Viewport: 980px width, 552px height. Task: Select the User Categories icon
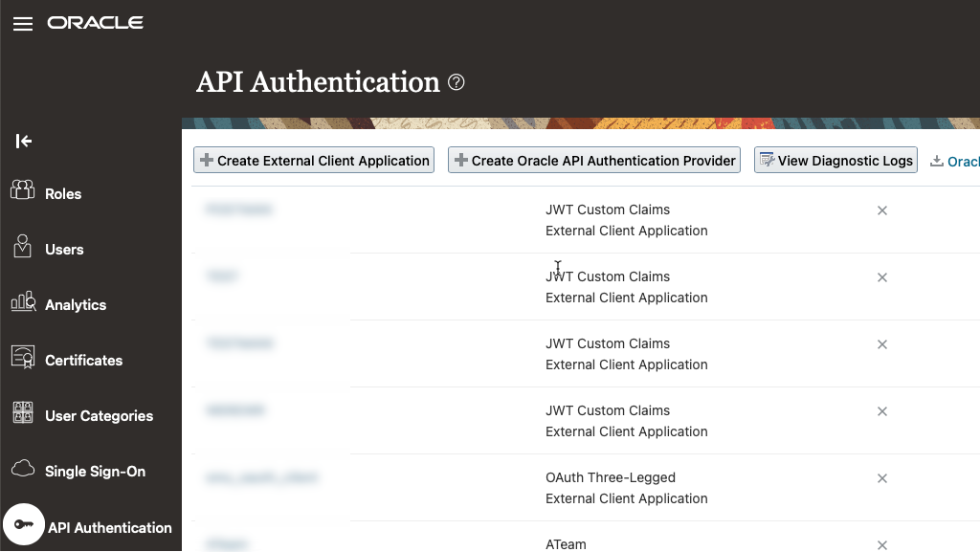(21, 415)
